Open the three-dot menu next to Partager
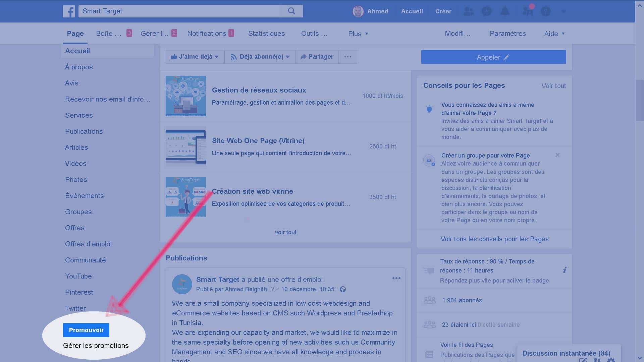Screen dimensions: 644x362 (348, 57)
